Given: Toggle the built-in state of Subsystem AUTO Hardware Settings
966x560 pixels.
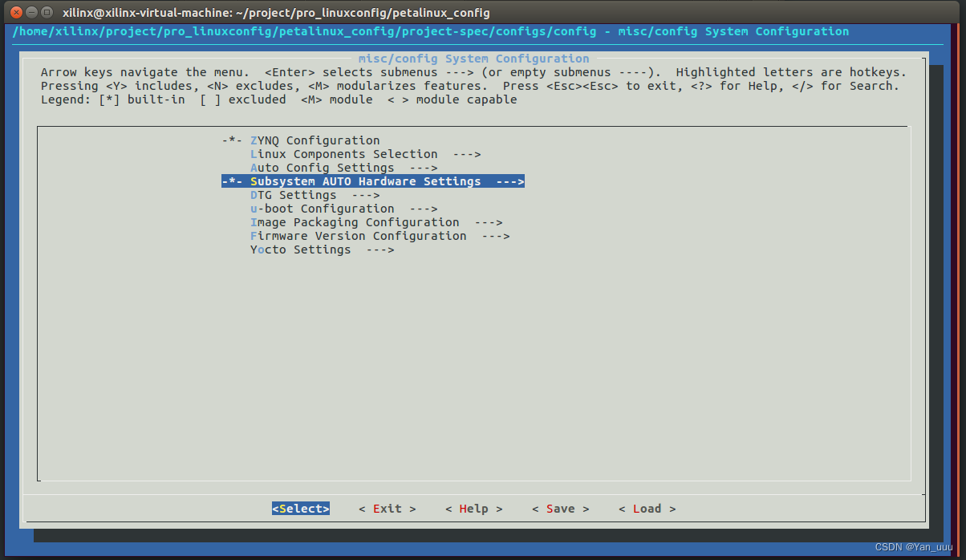Looking at the screenshot, I should point(233,181).
